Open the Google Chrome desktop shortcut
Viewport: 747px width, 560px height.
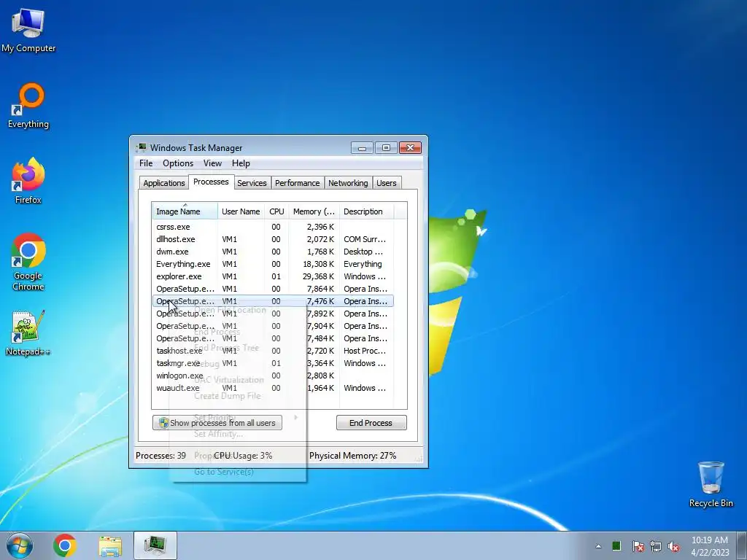[x=28, y=262]
